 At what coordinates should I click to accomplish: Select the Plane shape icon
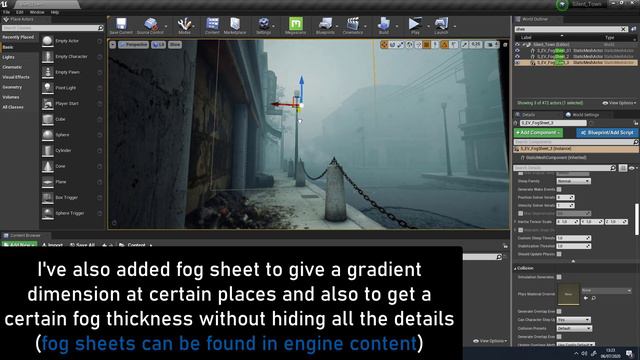pyautogui.click(x=48, y=182)
